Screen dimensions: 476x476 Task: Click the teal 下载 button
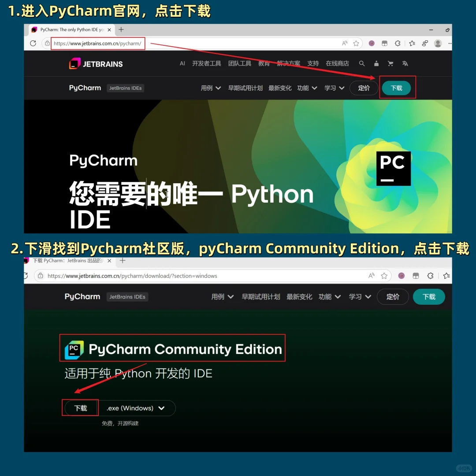point(396,88)
